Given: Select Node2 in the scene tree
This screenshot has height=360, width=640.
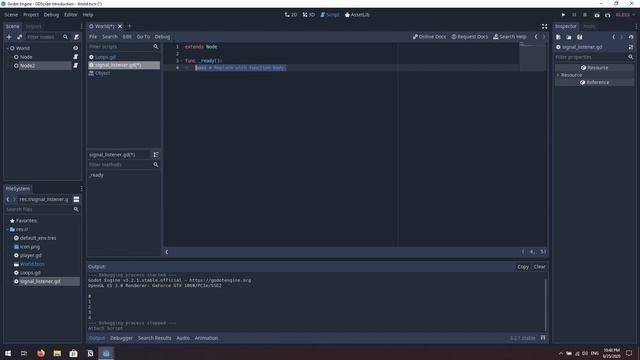Looking at the screenshot, I should click(x=27, y=66).
